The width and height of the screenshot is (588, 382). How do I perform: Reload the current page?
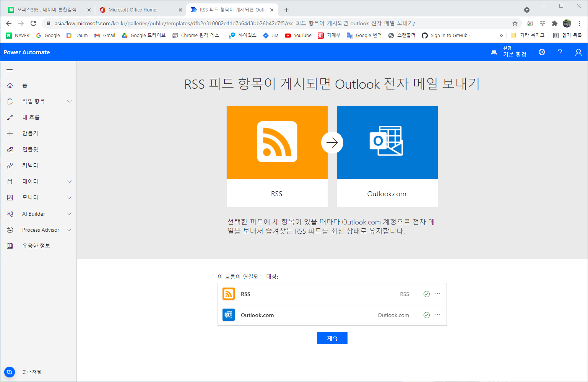[x=33, y=23]
